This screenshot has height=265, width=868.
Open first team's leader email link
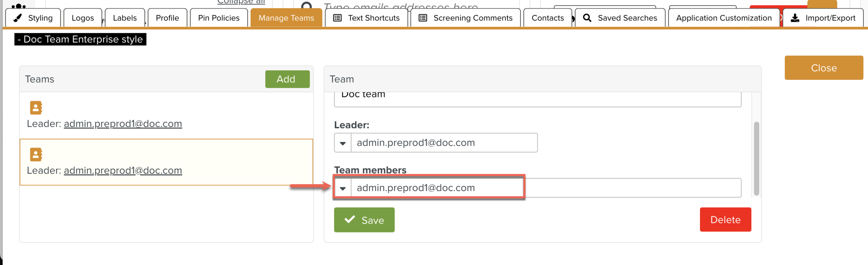(123, 124)
